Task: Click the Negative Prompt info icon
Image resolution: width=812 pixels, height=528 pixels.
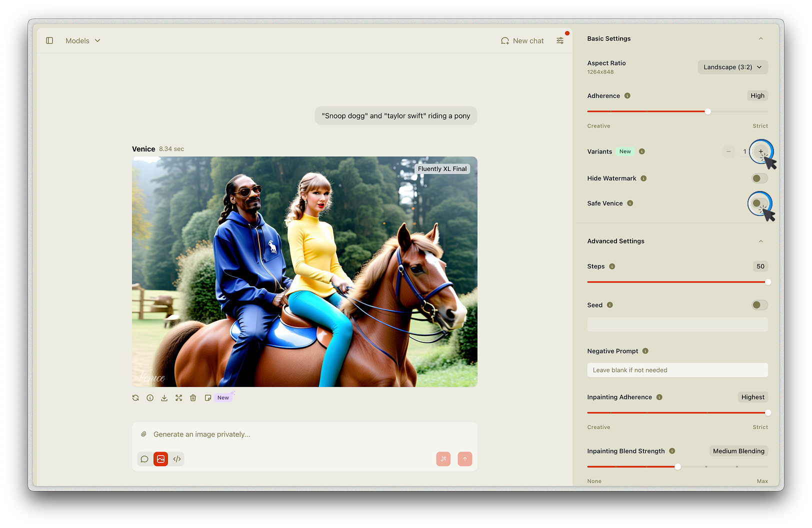Action: (x=645, y=351)
